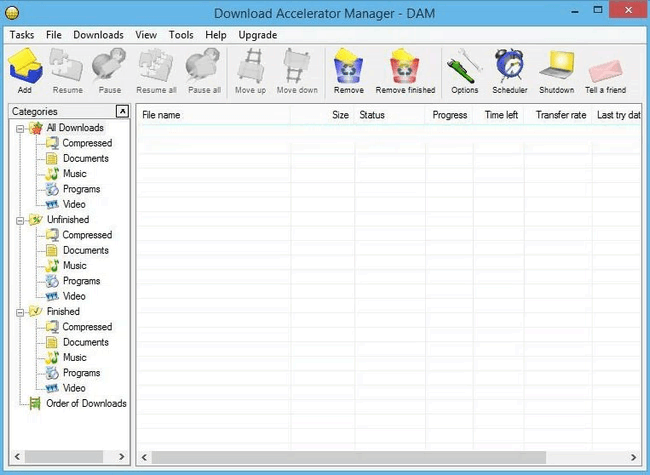Select Programs under All Downloads
This screenshot has width=650, height=475.
pos(73,189)
